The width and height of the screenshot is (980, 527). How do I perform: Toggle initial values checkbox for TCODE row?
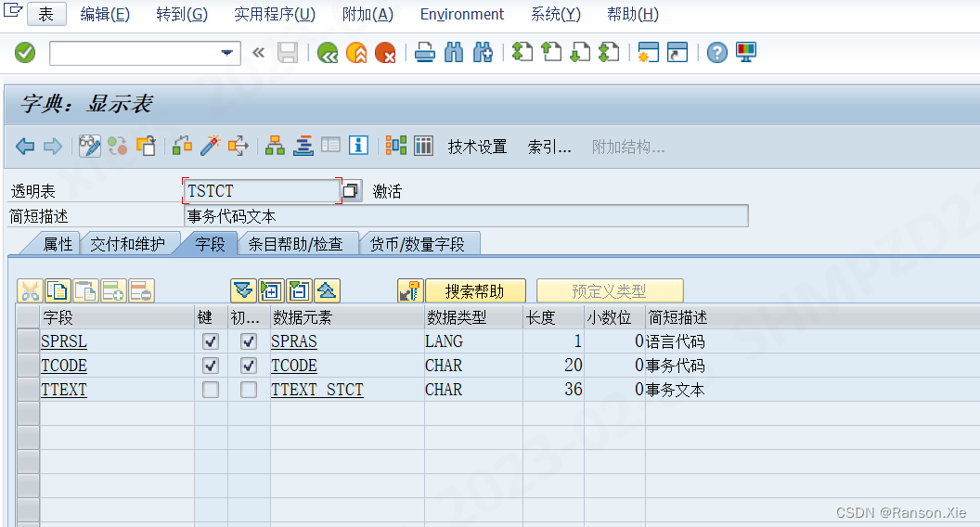pos(249,366)
